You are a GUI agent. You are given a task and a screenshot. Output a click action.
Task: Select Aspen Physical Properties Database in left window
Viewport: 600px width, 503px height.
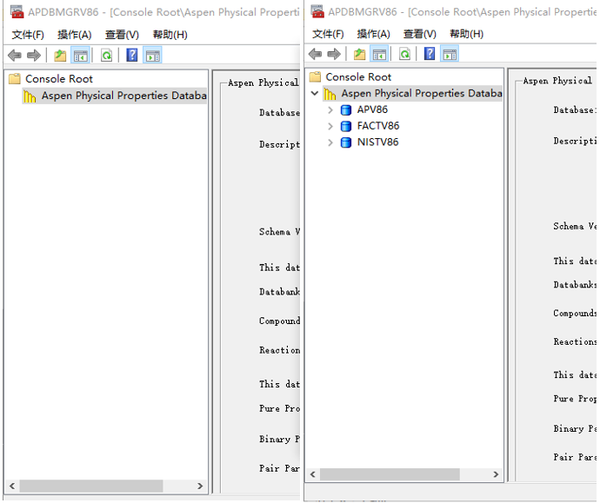(x=124, y=96)
